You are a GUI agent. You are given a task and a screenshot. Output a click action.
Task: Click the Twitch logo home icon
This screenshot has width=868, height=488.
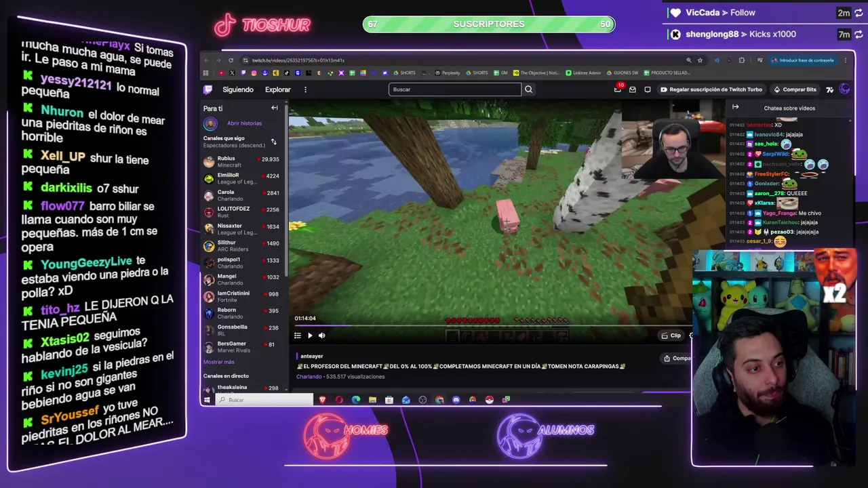(208, 89)
